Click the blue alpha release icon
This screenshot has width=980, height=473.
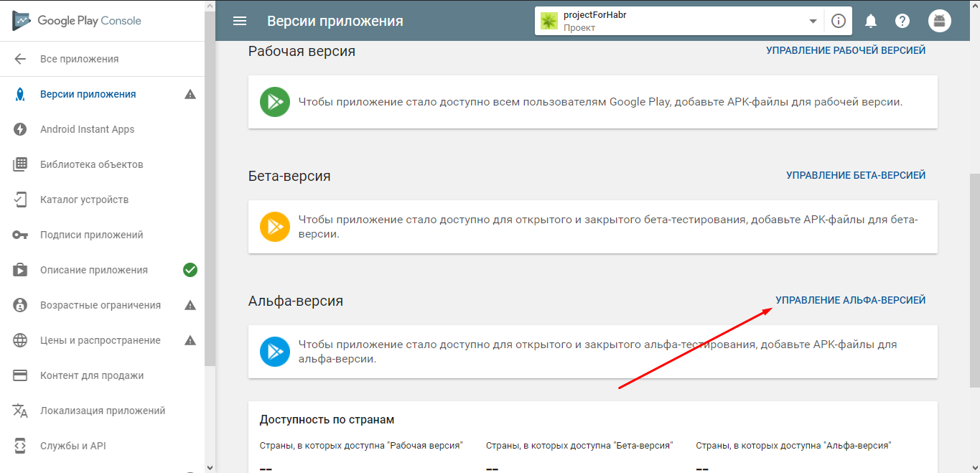(275, 352)
